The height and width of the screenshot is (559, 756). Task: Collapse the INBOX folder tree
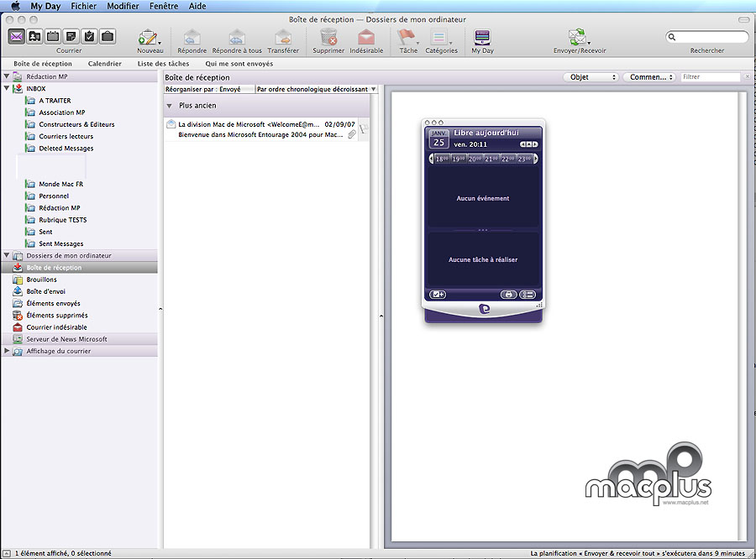pos(7,88)
